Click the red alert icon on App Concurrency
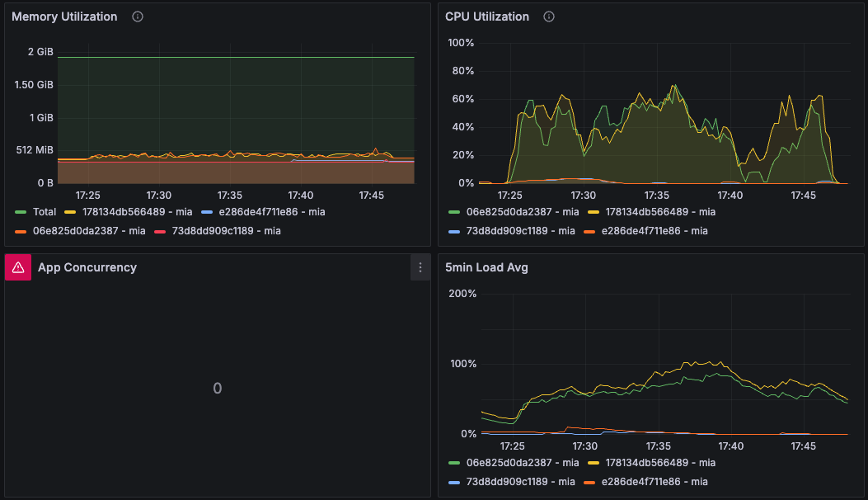This screenshot has height=500, width=868. (x=18, y=267)
